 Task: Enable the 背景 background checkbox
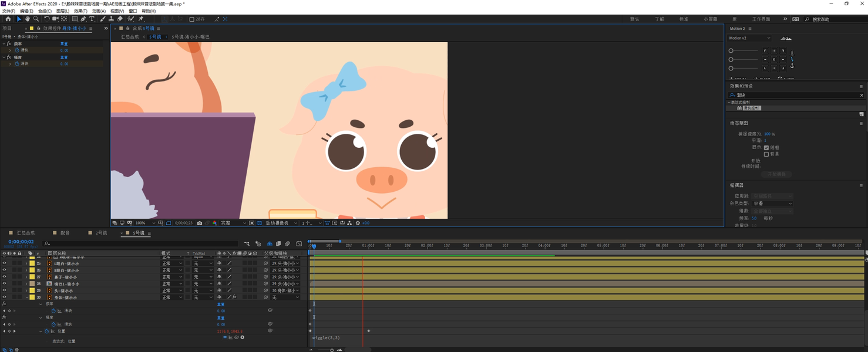[x=766, y=154]
